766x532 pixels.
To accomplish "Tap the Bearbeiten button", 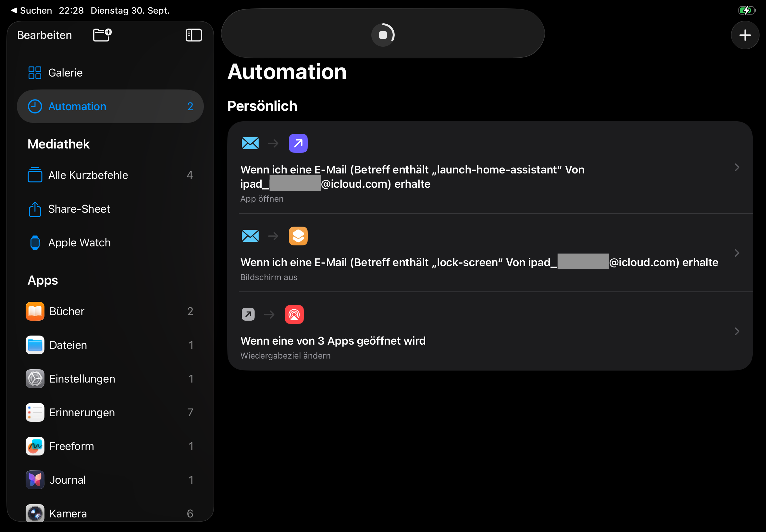I will (44, 35).
